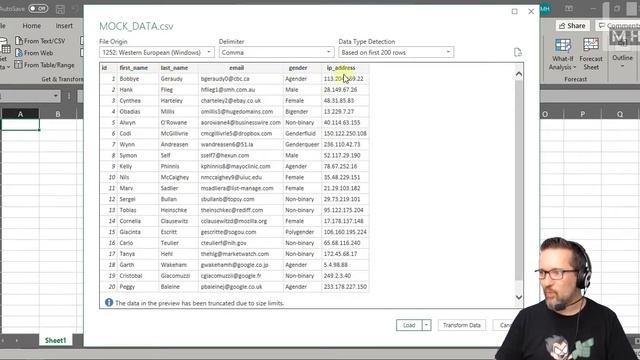Viewport: 640px width, 360px height.
Task: Click the '233.178.227.150' IP cell
Action: (x=345, y=287)
